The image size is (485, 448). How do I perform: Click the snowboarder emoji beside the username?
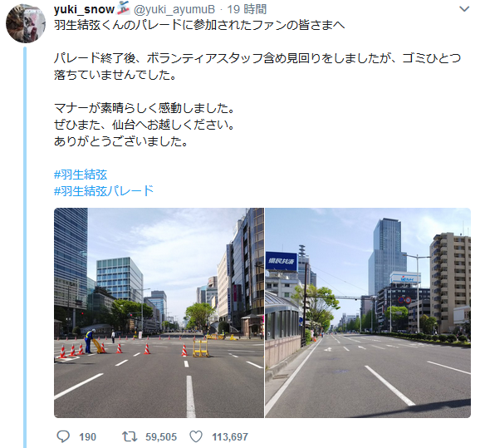(x=123, y=9)
